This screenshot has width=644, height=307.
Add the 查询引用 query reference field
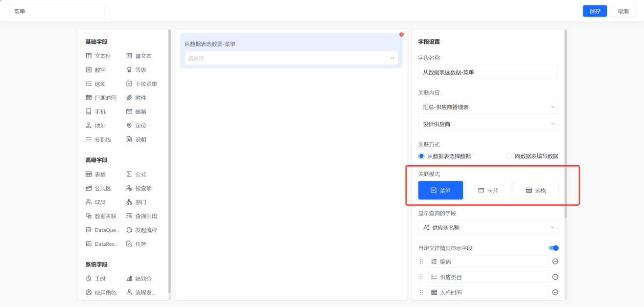pos(142,216)
